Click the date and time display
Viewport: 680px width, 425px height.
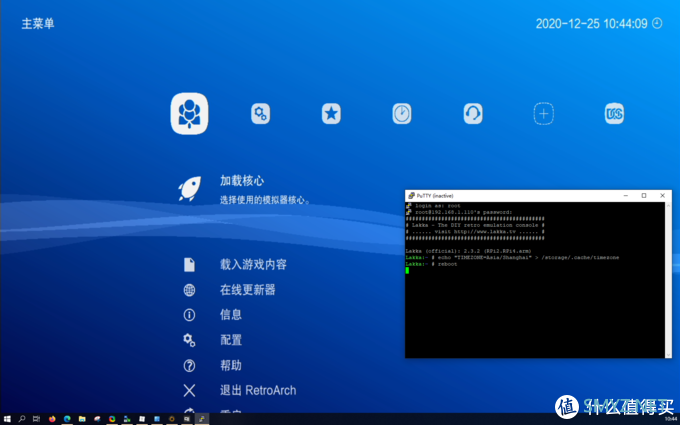[592, 23]
